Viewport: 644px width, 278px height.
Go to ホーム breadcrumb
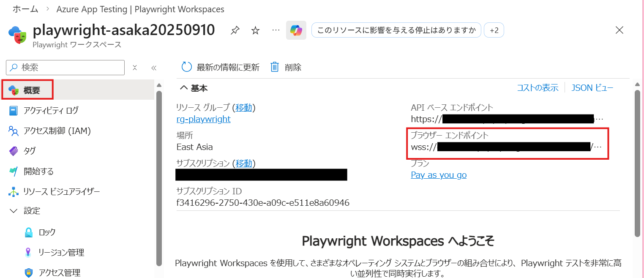pos(25,9)
